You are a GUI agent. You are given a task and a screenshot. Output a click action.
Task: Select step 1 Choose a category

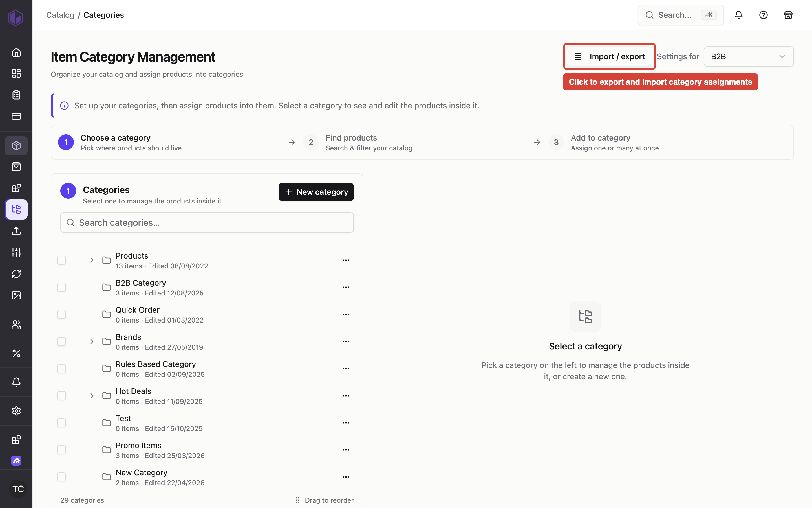pos(120,143)
